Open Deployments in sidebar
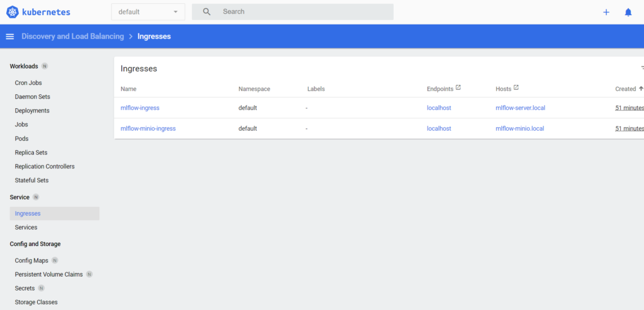 point(32,111)
